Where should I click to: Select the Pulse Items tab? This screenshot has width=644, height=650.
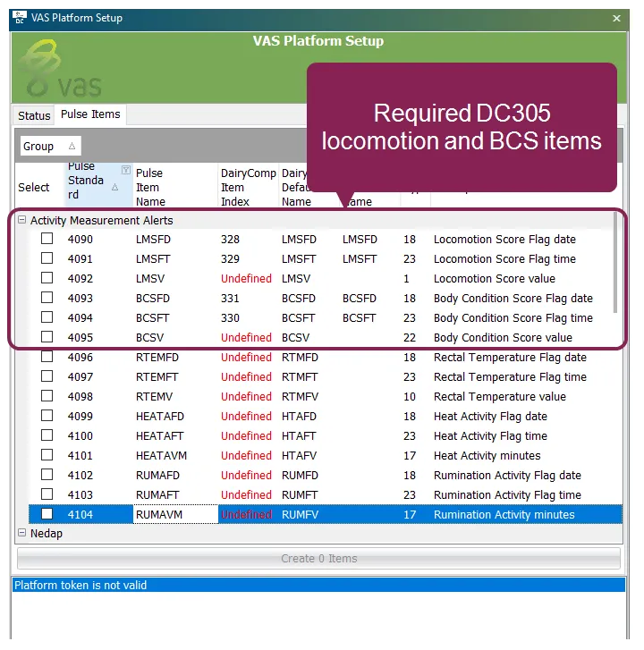tap(90, 114)
